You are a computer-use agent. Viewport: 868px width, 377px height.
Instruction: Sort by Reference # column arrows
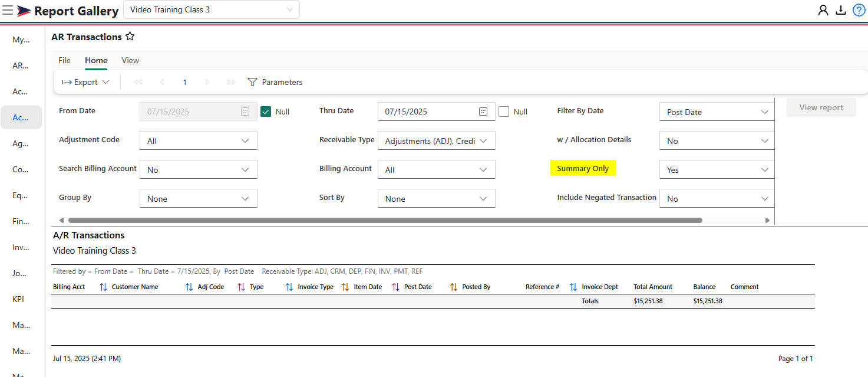[x=573, y=287]
